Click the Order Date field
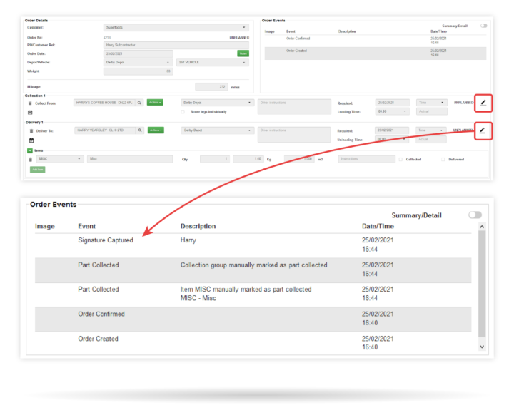This screenshot has height=420, width=514. (x=138, y=53)
